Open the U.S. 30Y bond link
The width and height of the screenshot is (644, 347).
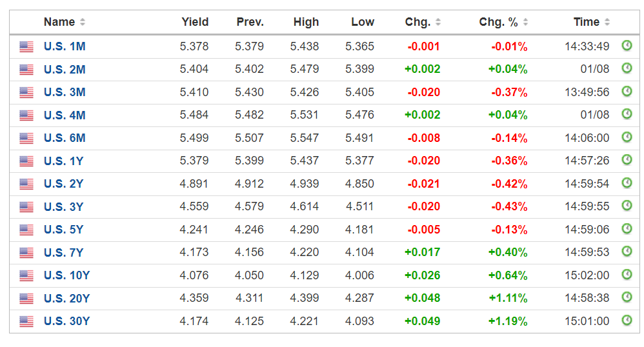[67, 321]
